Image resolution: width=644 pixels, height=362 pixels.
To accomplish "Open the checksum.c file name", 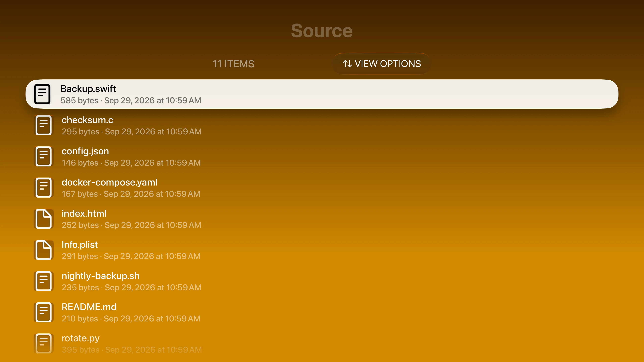I will (x=87, y=120).
